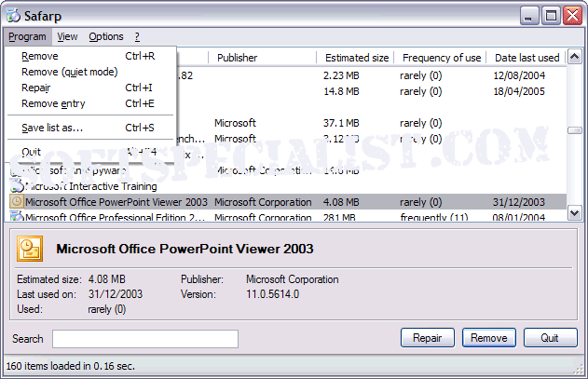588x379 pixels.
Task: Click the 18/04/2005 date cell
Action: pyautogui.click(x=519, y=91)
